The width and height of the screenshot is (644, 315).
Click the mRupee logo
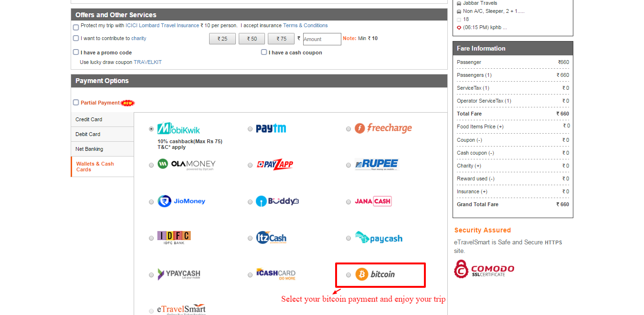[376, 164]
